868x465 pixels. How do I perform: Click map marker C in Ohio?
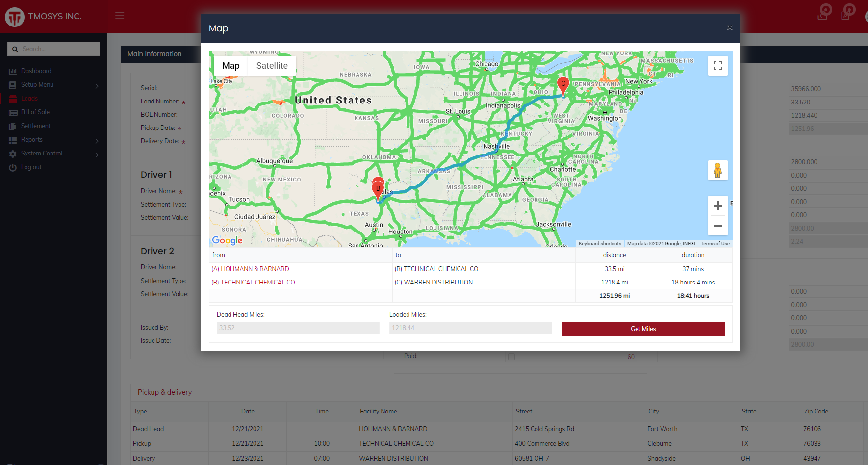pos(563,86)
